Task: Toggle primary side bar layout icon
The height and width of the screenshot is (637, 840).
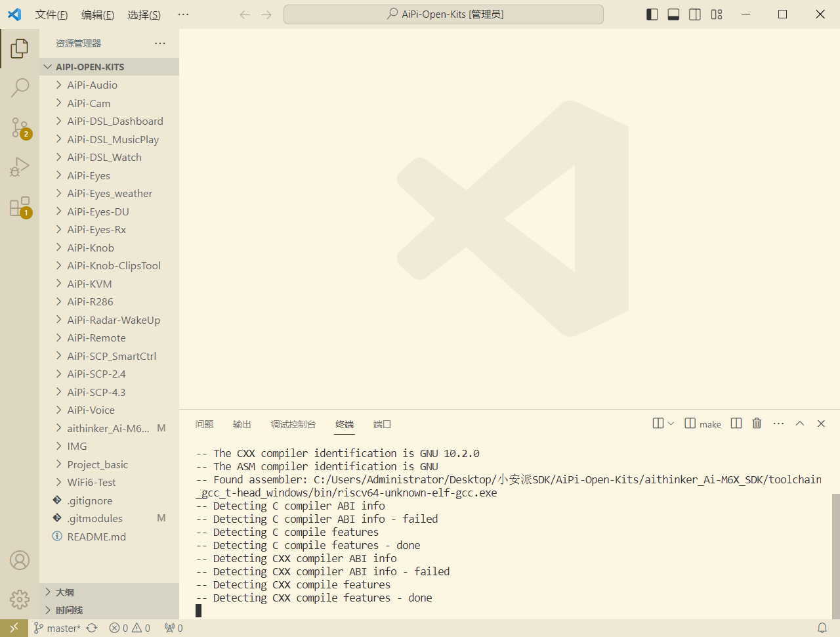Action: [x=652, y=14]
